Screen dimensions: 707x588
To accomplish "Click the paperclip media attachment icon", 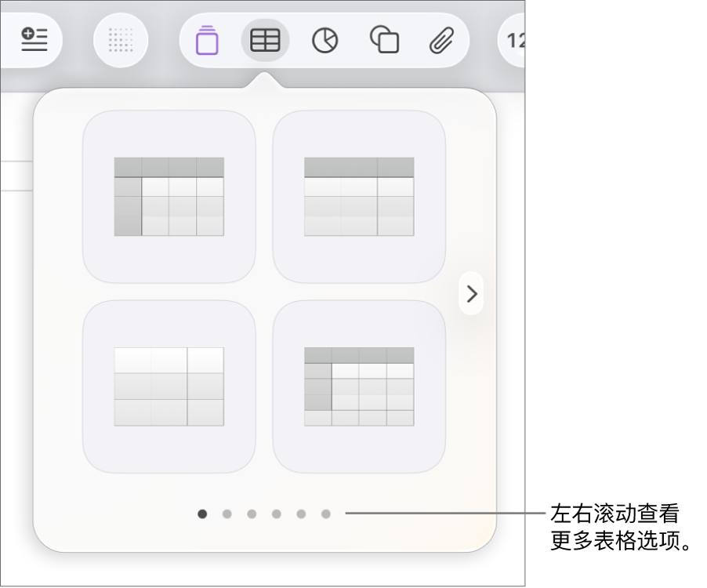I will pyautogui.click(x=441, y=41).
